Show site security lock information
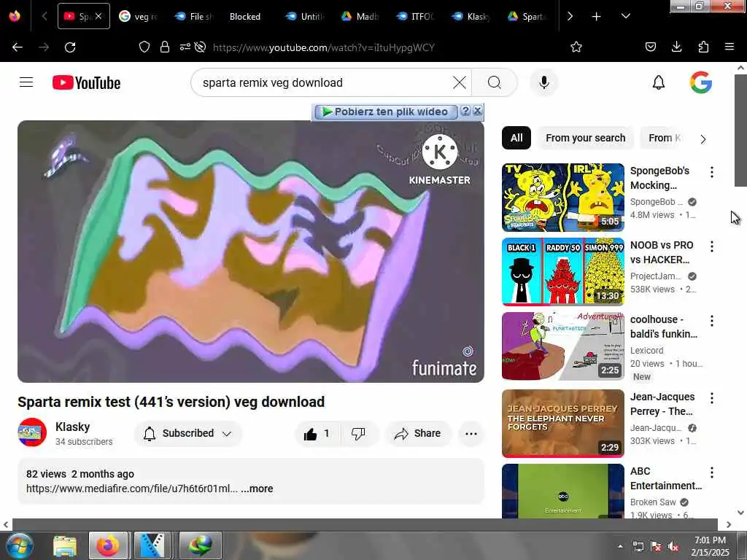Viewport: 747px width, 560px height. [x=165, y=47]
